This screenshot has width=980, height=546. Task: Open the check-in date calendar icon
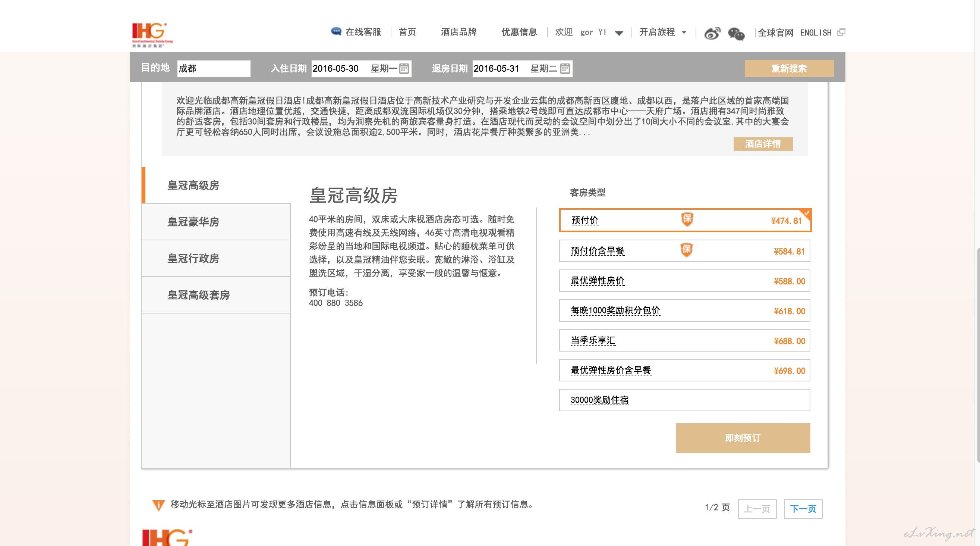404,69
